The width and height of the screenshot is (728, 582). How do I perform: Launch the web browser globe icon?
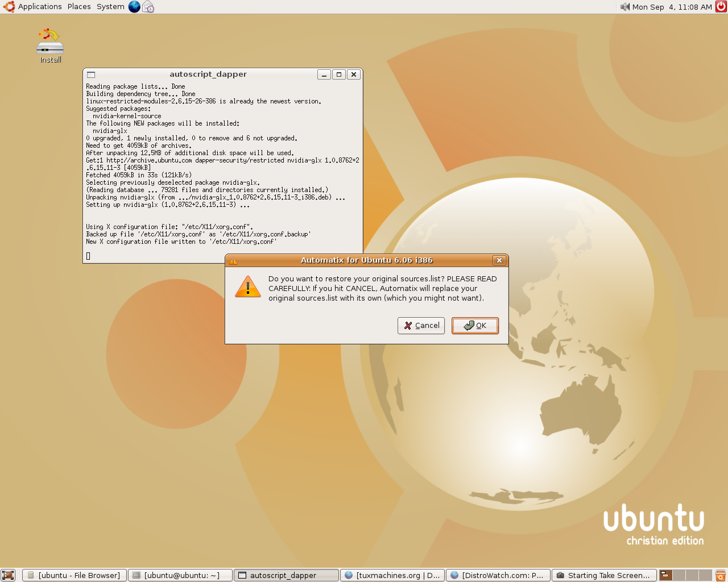coord(134,7)
